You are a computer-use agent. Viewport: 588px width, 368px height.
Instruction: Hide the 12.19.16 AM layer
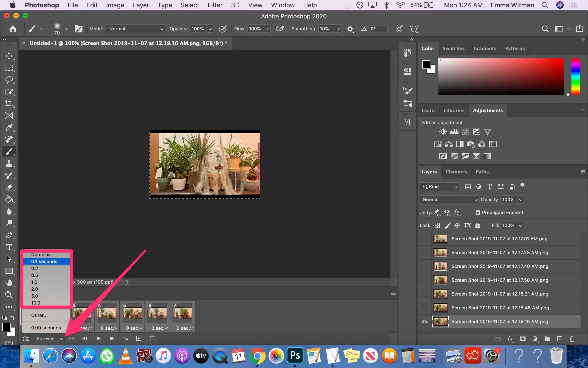(424, 322)
